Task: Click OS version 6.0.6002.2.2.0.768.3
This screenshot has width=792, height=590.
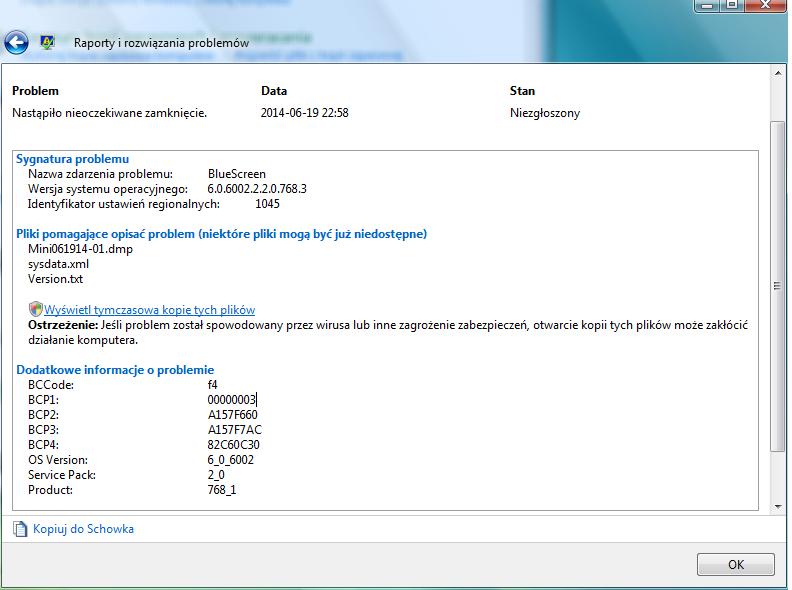Action: pyautogui.click(x=257, y=189)
